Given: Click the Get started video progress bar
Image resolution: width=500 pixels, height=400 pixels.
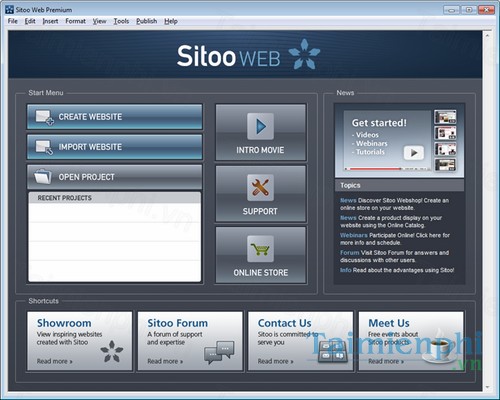Looking at the screenshot, I should click(x=387, y=169).
